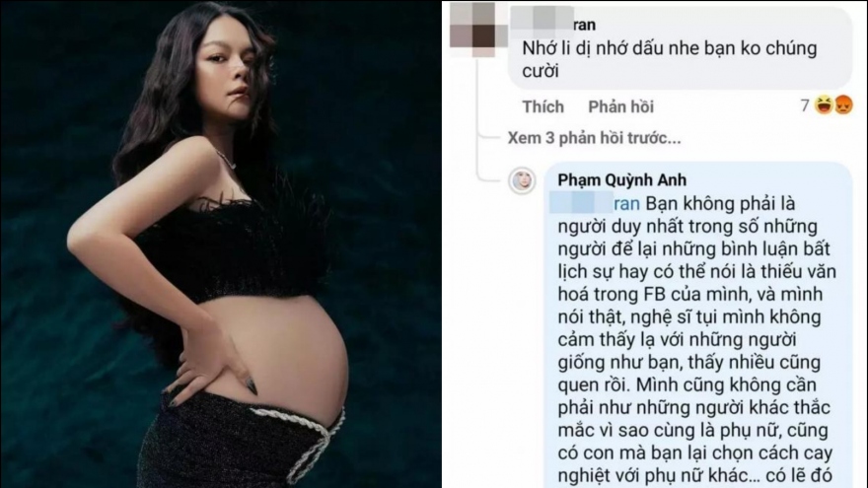Click blurred commenter avatar
This screenshot has width=868, height=488.
(x=477, y=30)
